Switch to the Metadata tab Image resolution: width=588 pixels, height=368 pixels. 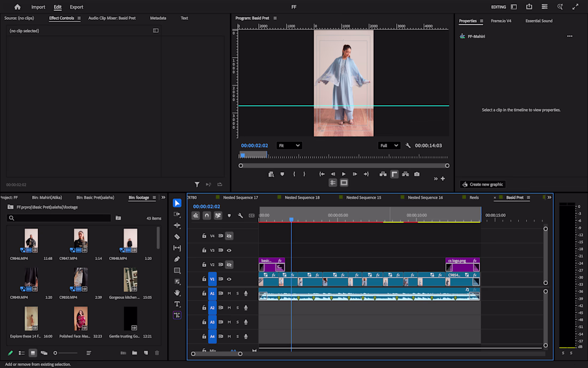point(158,18)
